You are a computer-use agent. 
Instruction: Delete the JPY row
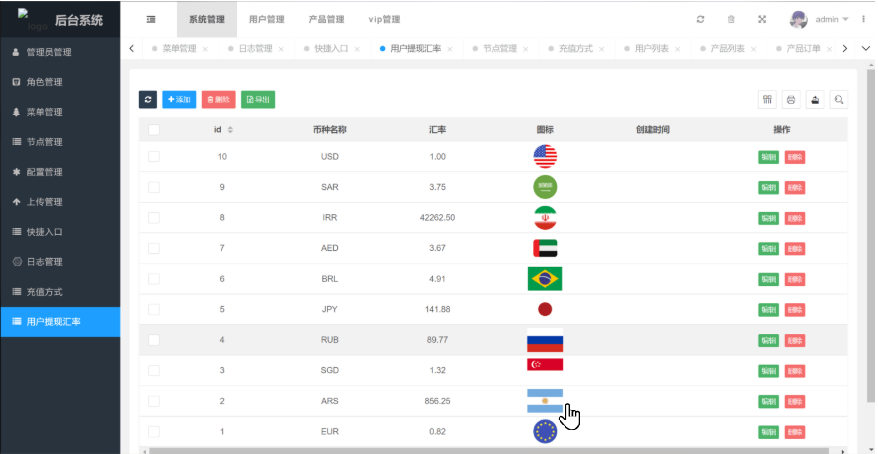click(795, 310)
